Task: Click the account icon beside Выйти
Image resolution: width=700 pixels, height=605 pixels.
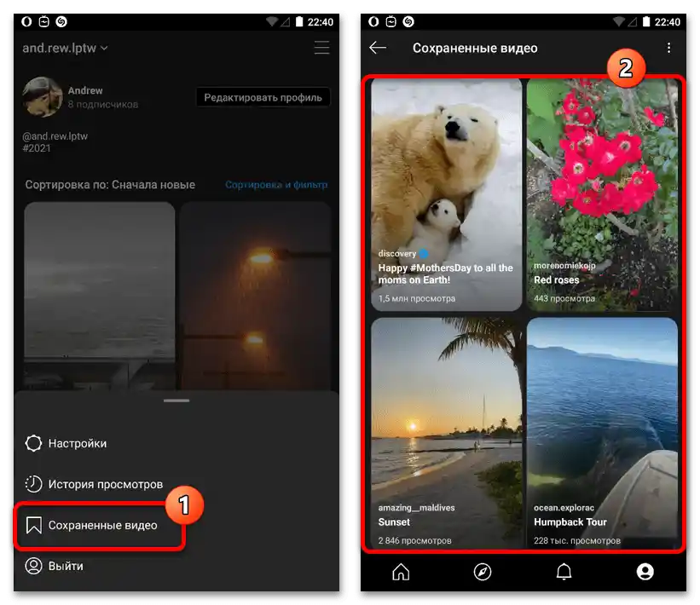Action: (33, 566)
